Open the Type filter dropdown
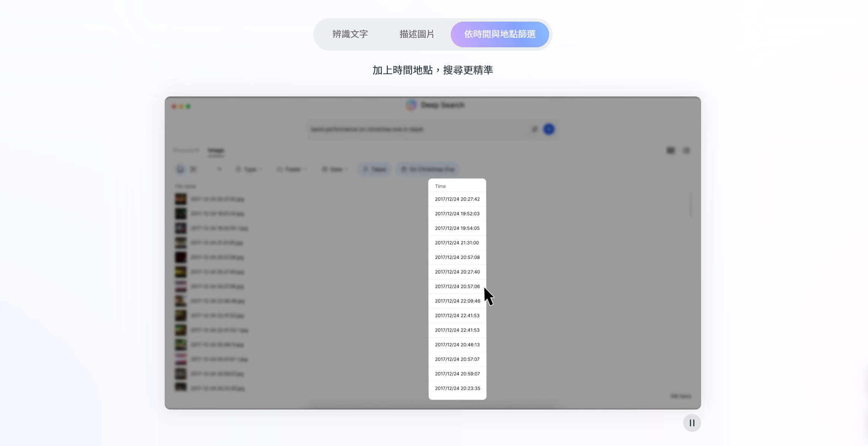 point(249,170)
